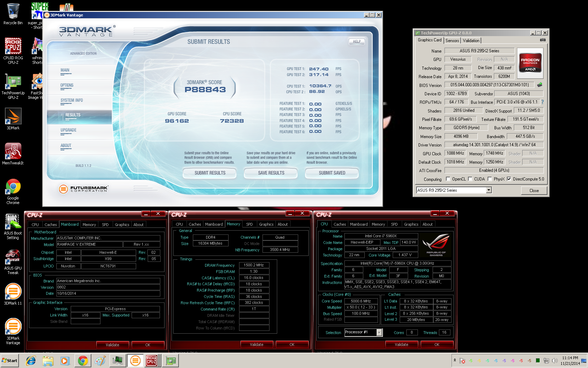The height and width of the screenshot is (368, 588).
Task: Click the volume speaker icon in system tray
Action: tap(554, 360)
